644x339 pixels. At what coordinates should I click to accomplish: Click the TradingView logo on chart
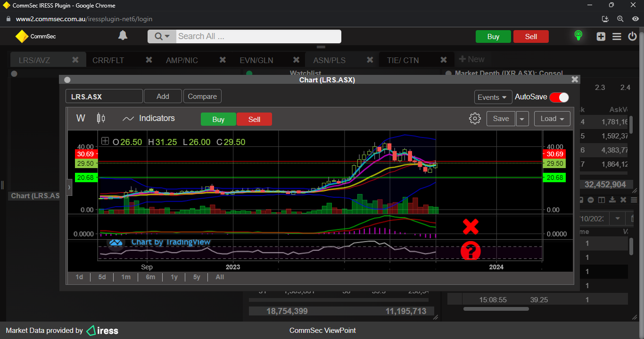click(x=116, y=242)
